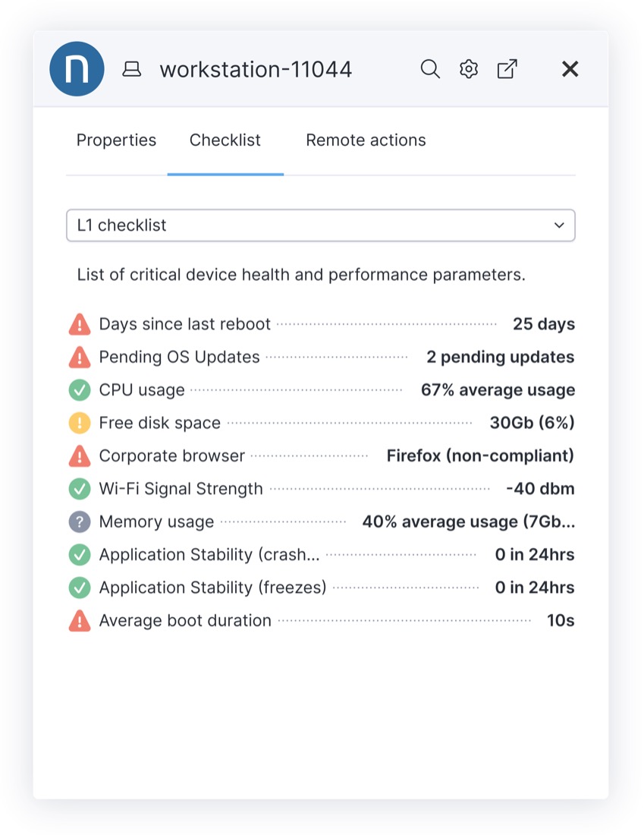This screenshot has width=644, height=835.
Task: Click the round Nexthink logo avatar
Action: pos(77,69)
